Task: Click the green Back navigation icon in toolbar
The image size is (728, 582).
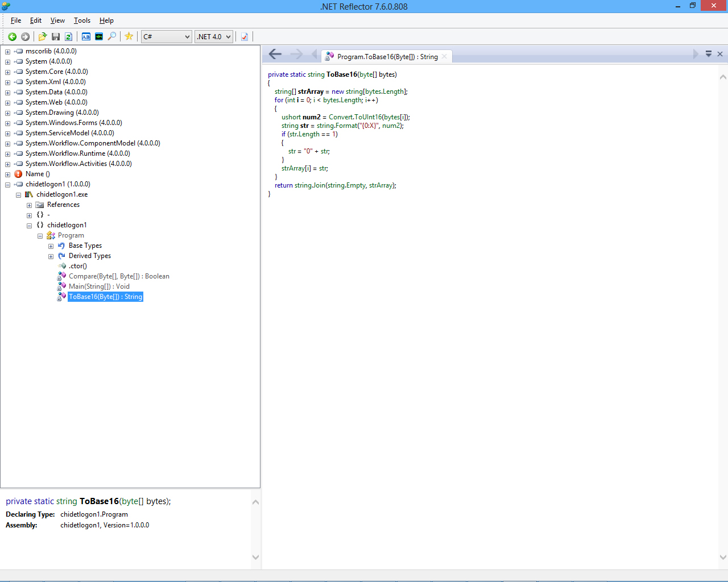Action: [x=12, y=36]
